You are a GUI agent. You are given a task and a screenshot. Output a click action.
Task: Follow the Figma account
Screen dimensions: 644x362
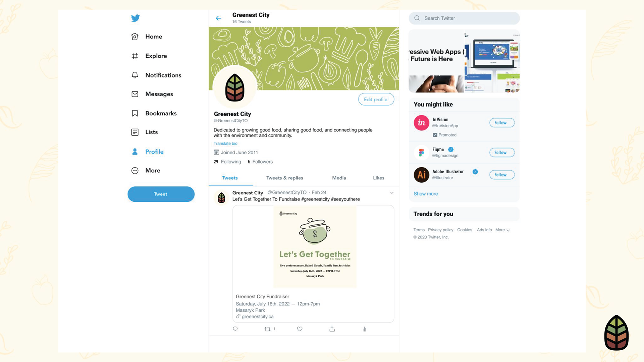pyautogui.click(x=502, y=153)
